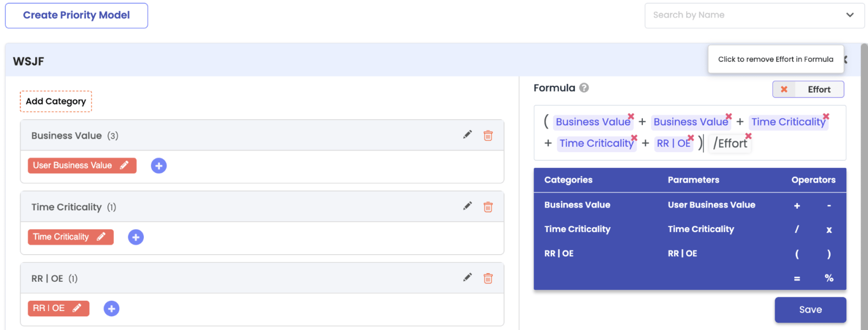The height and width of the screenshot is (330, 868).
Task: Edit the RR | OE category name
Action: (x=467, y=278)
